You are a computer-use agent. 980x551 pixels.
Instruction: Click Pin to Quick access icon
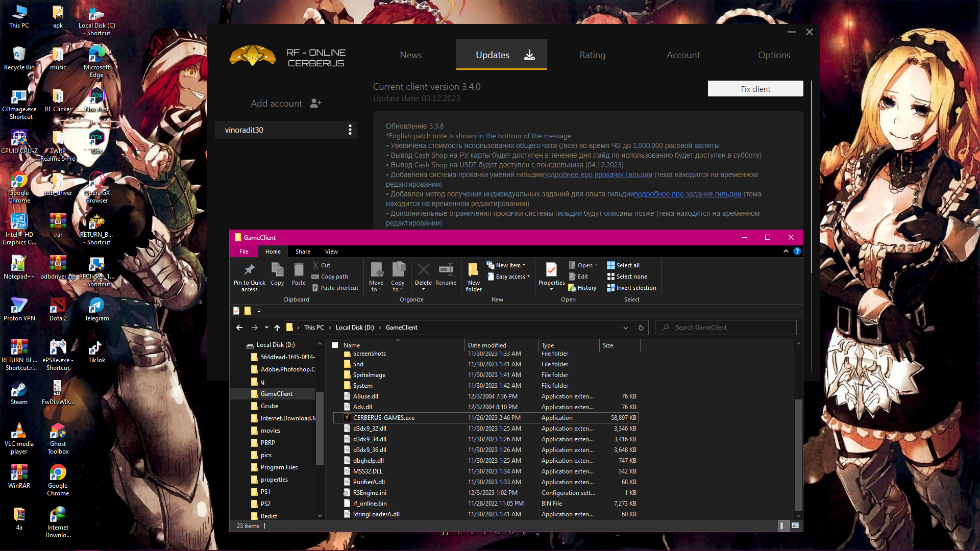tap(249, 270)
